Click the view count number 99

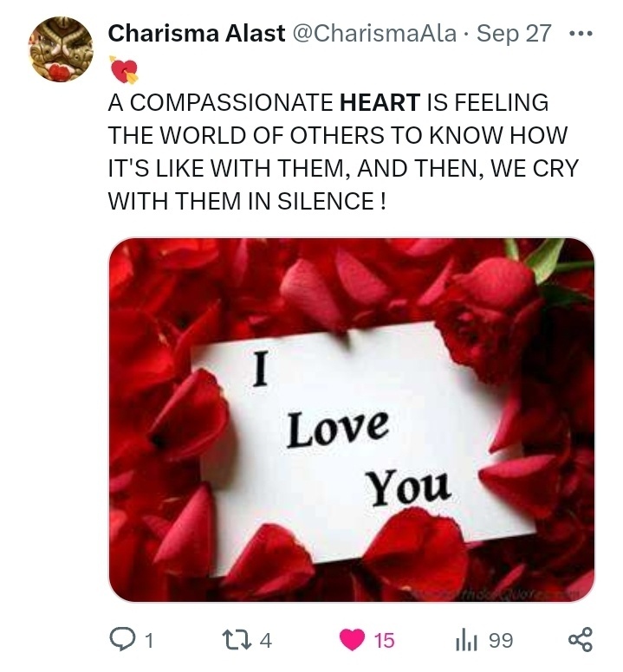click(x=501, y=641)
